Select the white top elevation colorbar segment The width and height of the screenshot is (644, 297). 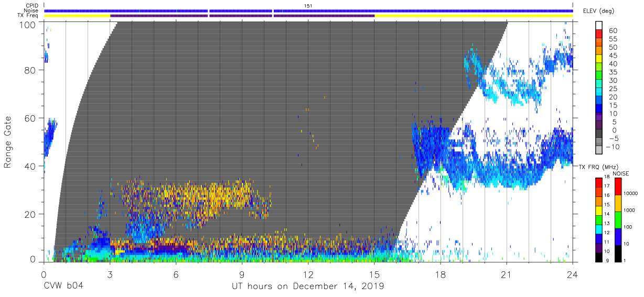point(599,26)
